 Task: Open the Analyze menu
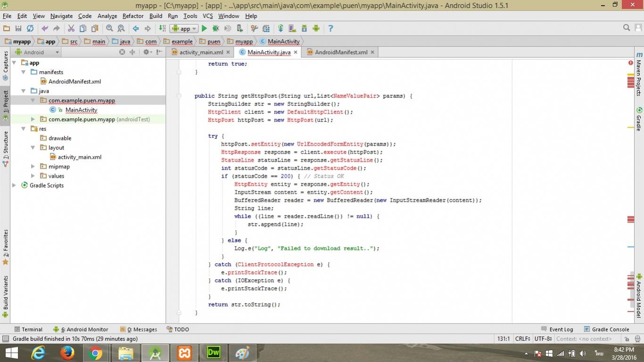(107, 16)
